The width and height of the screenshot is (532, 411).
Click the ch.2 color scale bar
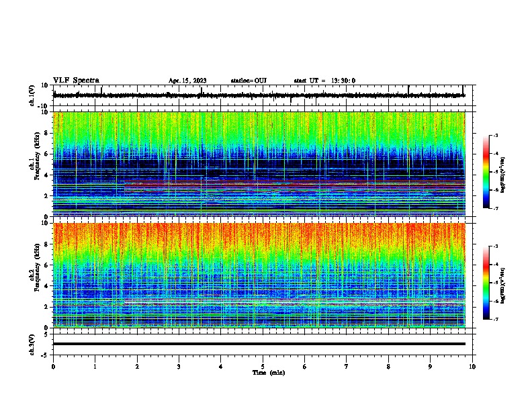[x=486, y=283]
